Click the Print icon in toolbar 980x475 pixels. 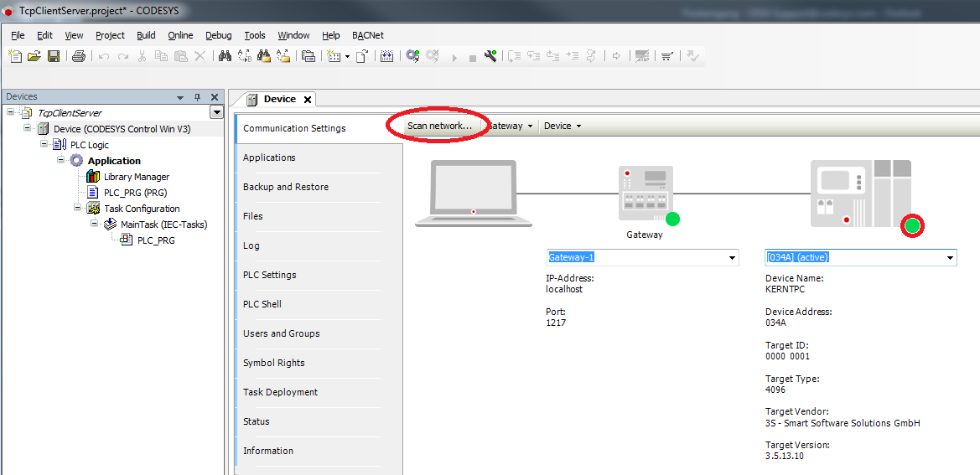[x=78, y=56]
